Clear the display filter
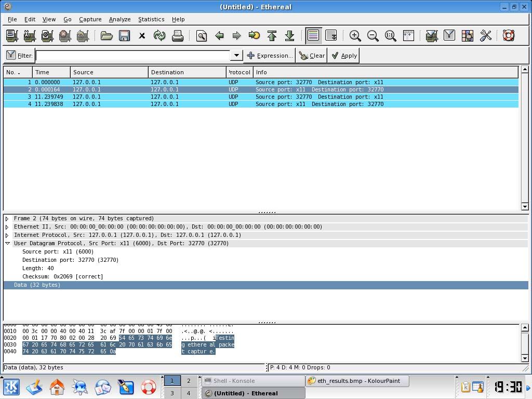The height and width of the screenshot is (399, 532). click(312, 56)
